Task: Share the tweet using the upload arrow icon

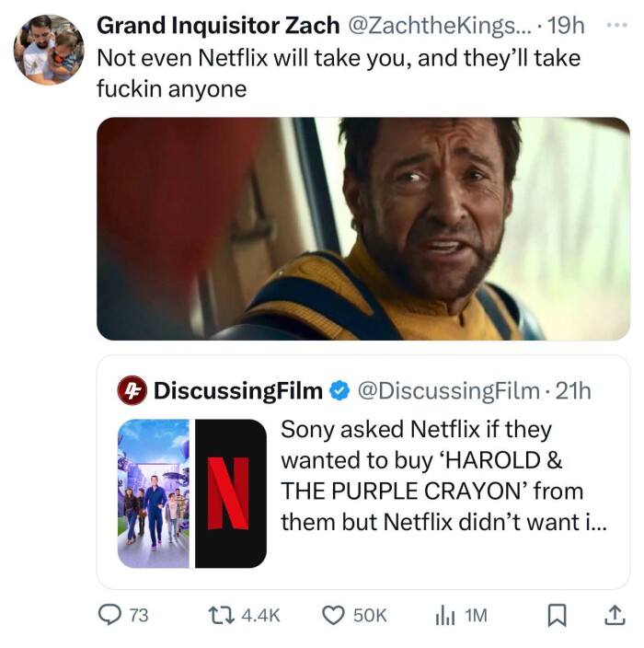Action: [613, 616]
